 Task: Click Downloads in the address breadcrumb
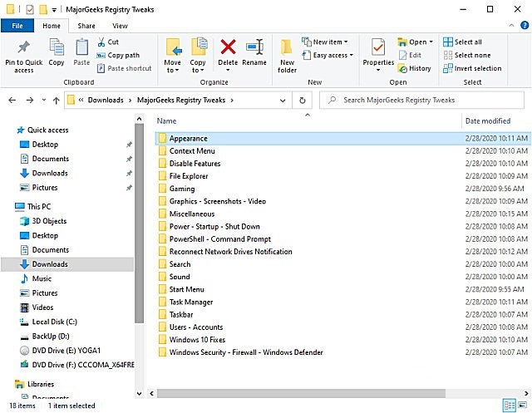[x=106, y=100]
